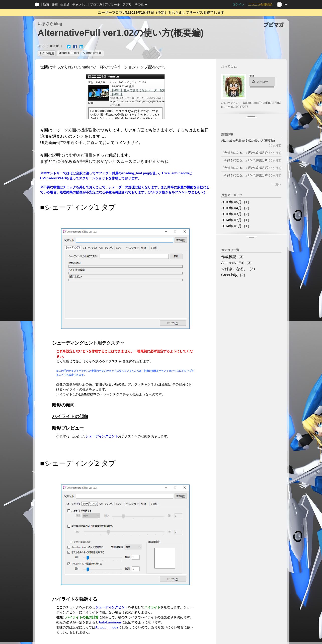The width and height of the screenshot is (322, 644).
Task: Open the アプリ menu item
Action: click(x=127, y=5)
